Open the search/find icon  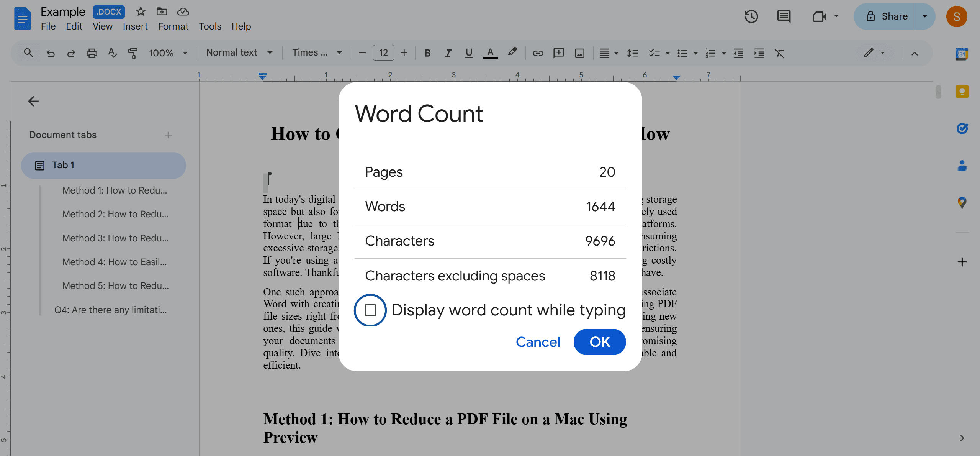28,52
